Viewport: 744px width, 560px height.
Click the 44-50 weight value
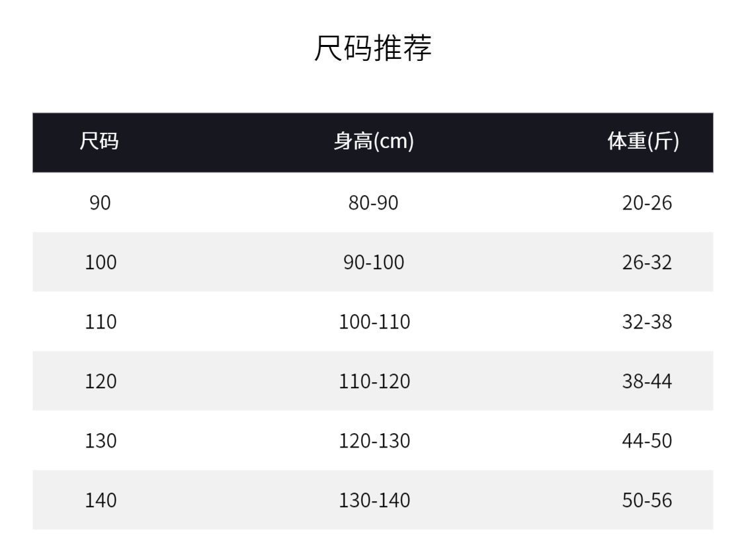pyautogui.click(x=647, y=441)
